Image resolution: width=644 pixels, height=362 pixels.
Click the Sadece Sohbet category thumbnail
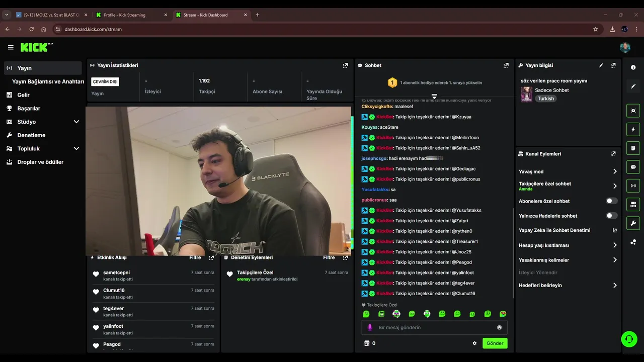[x=526, y=94]
